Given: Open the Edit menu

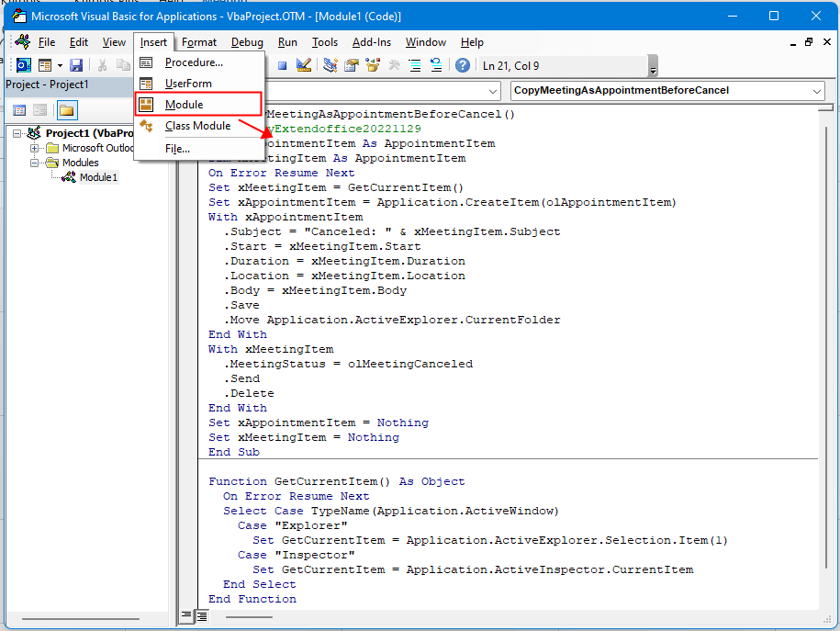Looking at the screenshot, I should point(79,42).
